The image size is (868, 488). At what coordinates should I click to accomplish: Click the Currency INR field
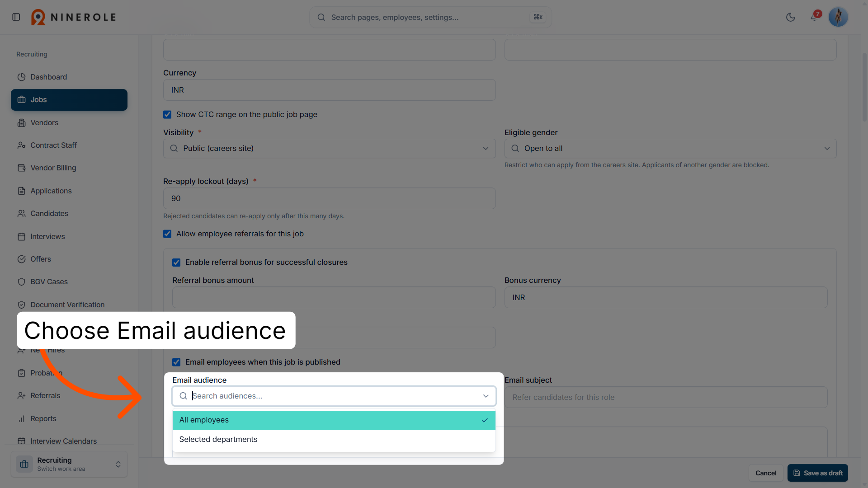click(x=329, y=90)
